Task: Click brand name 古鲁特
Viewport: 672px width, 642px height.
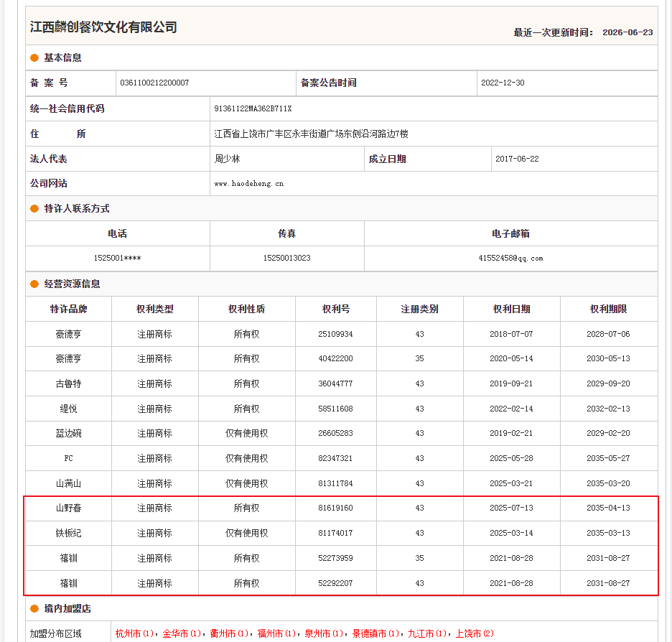Action: coord(69,383)
